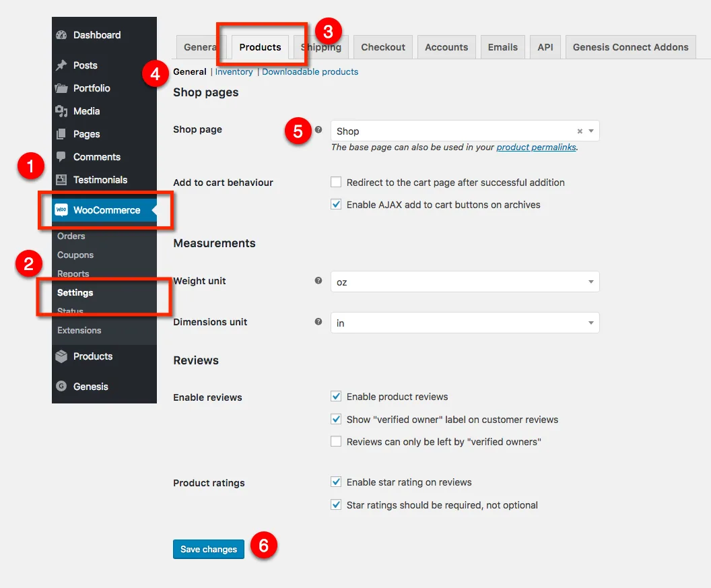
Task: Click the Save changes button
Action: tap(209, 549)
